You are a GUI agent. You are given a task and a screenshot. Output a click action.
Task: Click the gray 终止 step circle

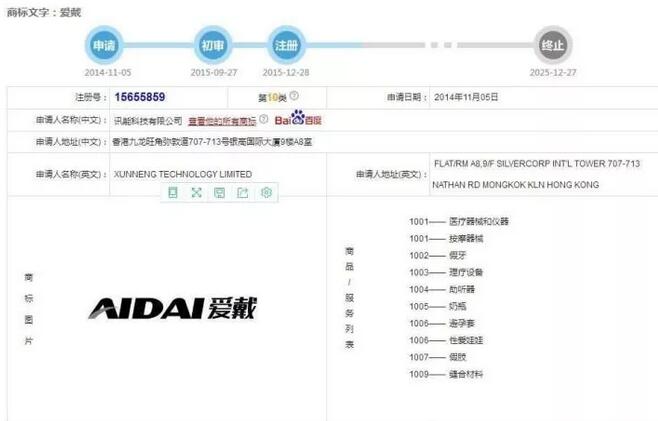(x=552, y=45)
